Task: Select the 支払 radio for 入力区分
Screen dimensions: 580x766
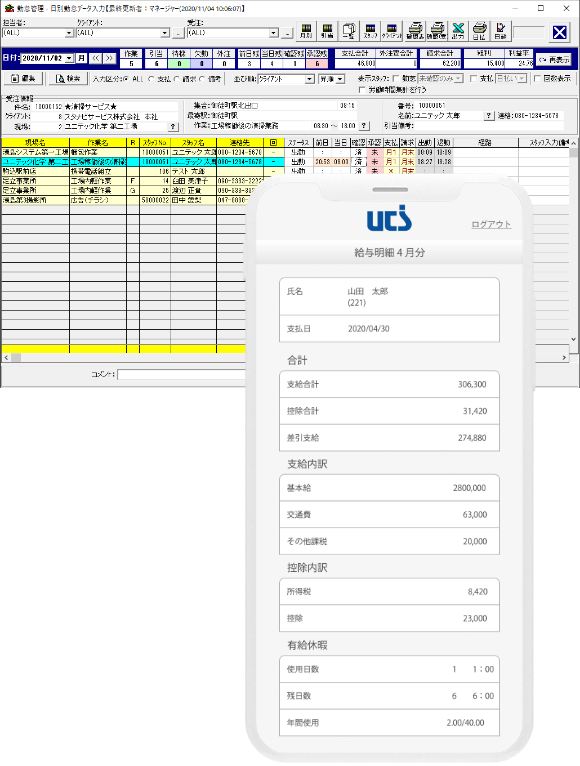Action: pos(150,79)
